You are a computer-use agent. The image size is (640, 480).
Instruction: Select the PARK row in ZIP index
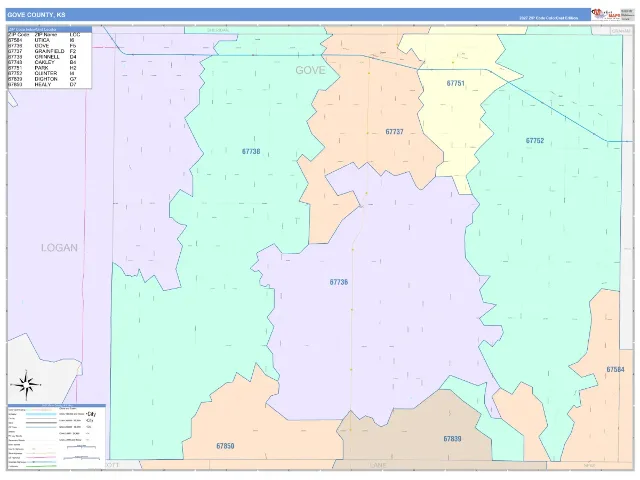point(49,68)
